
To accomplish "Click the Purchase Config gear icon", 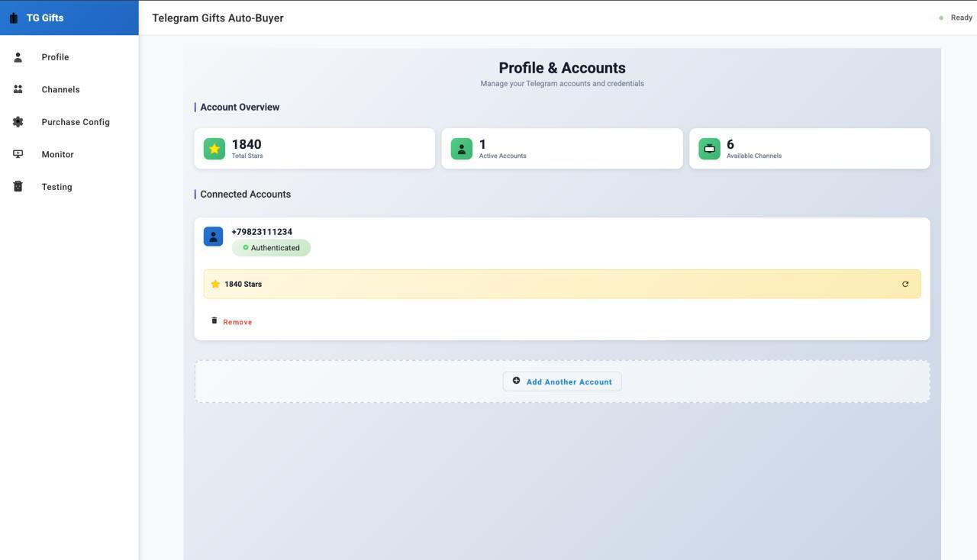I will coord(18,122).
